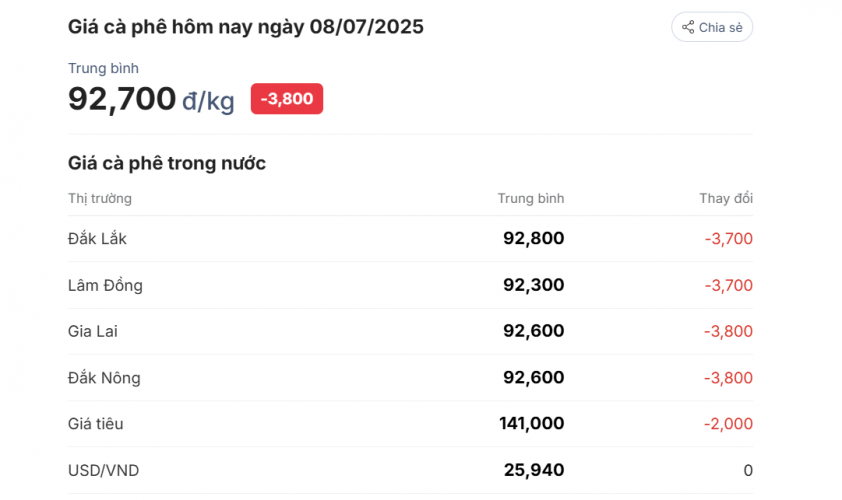Click the pepper price 141,000
Viewport: 842px width, 500px height.
[532, 423]
